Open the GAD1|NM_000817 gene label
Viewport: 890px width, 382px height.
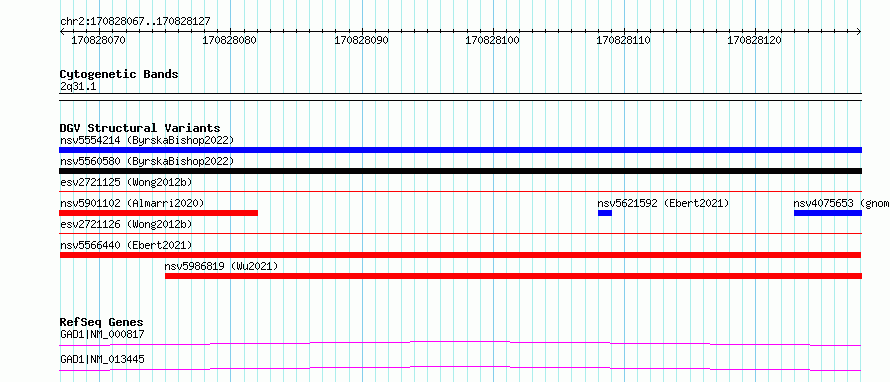tap(102, 334)
